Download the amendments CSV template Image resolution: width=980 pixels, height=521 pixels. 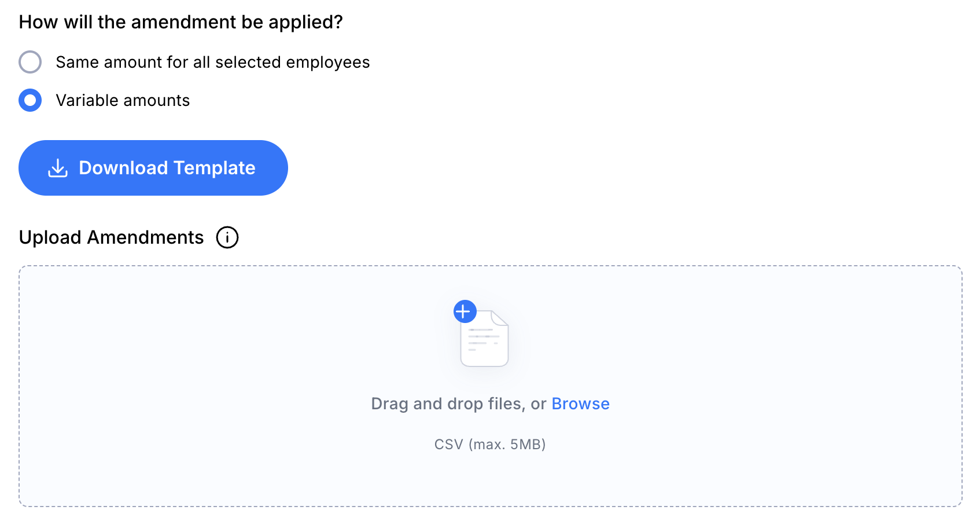[153, 168]
